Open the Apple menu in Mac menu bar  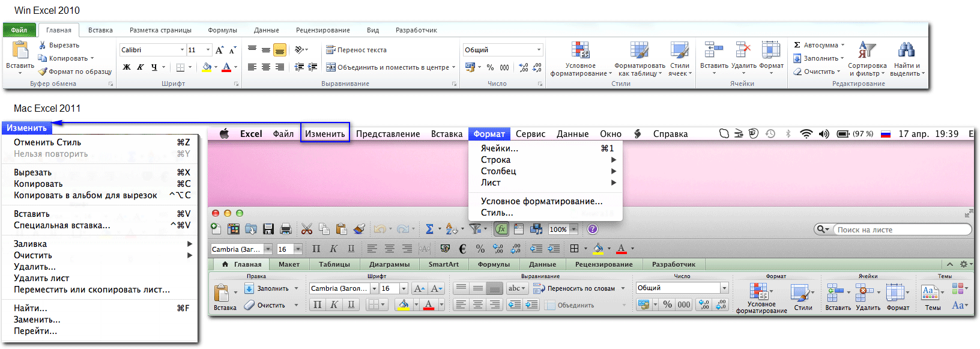tap(224, 134)
